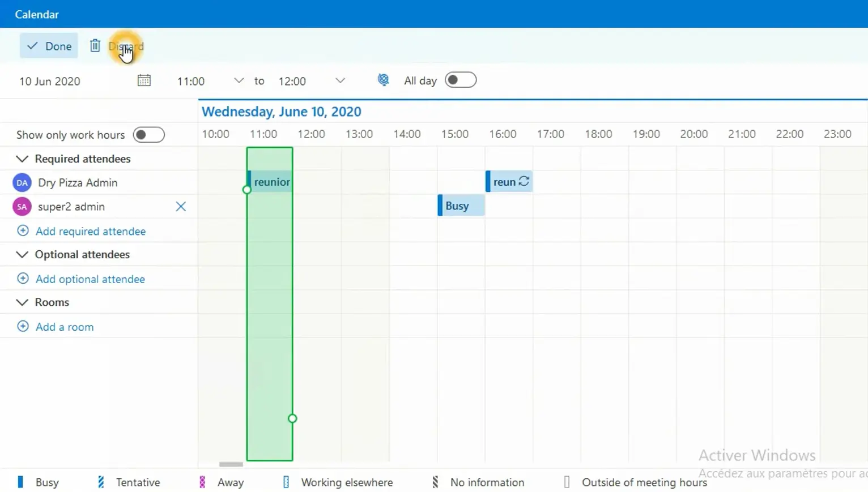Screen dimensions: 868x492
Task: Toggle Show only work hours
Action: click(x=149, y=134)
